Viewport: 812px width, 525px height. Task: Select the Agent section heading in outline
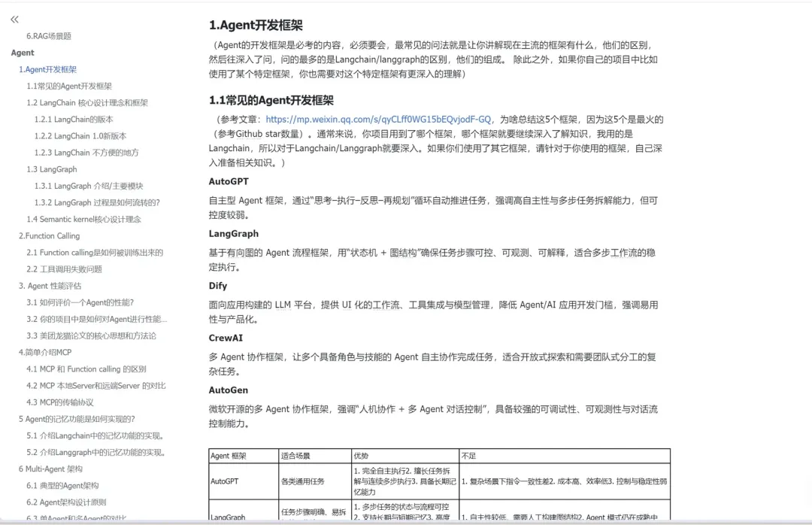(x=23, y=53)
